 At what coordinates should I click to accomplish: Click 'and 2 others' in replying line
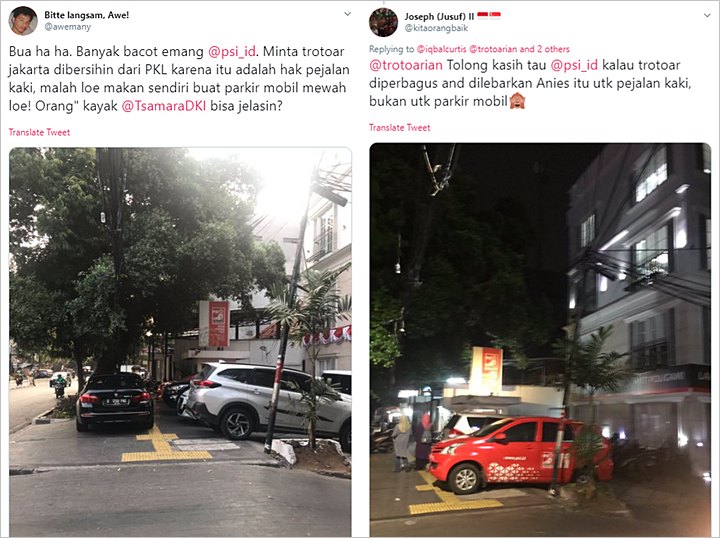[545, 49]
